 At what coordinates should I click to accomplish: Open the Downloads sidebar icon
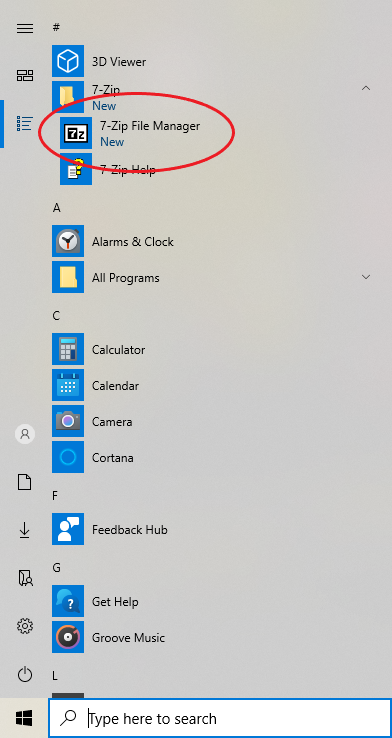pos(25,530)
